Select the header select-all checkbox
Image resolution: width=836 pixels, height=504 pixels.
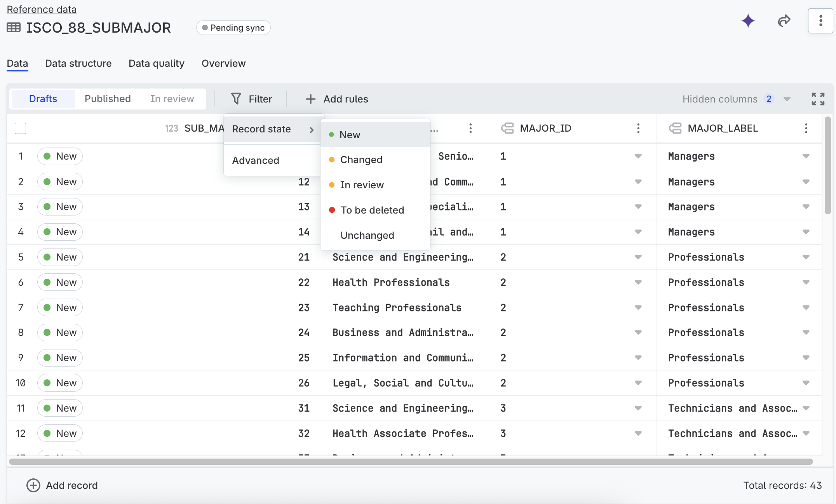click(x=20, y=128)
